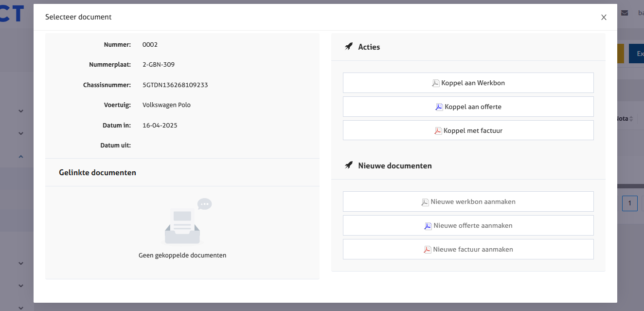Click the red PDF icon on Koppel met factuur
Image resolution: width=644 pixels, height=311 pixels.
pyautogui.click(x=438, y=131)
